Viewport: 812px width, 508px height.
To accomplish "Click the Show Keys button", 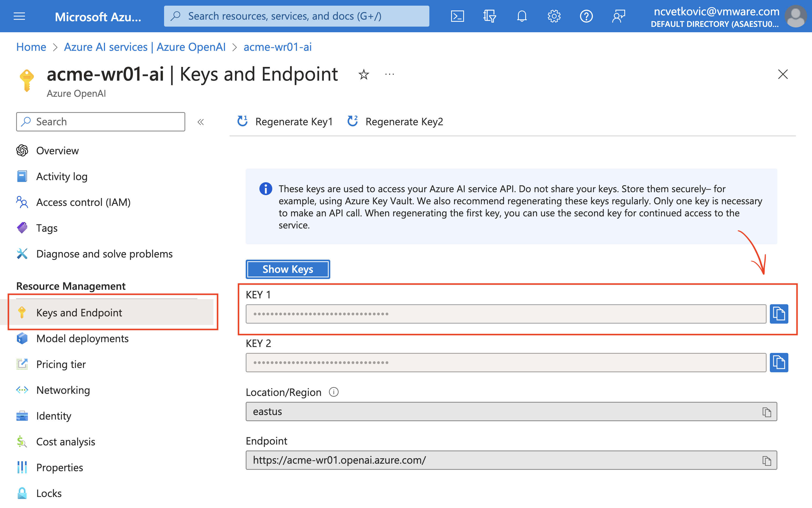I will (288, 269).
